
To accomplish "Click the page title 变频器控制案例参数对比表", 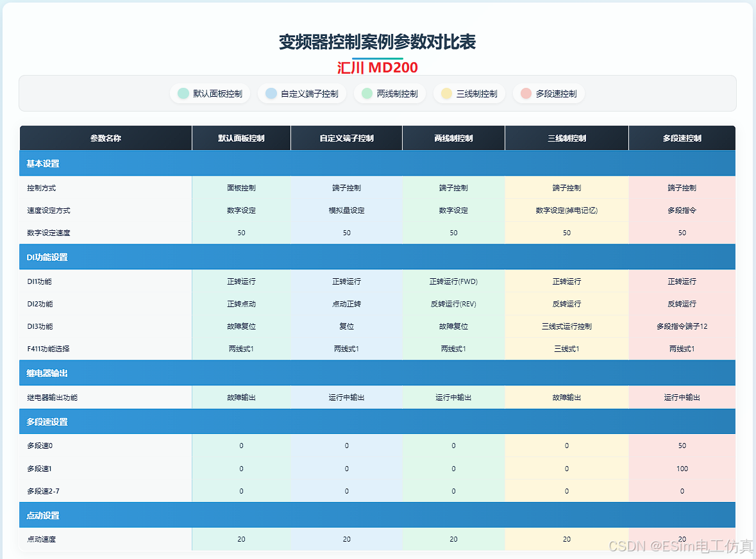I will [378, 42].
